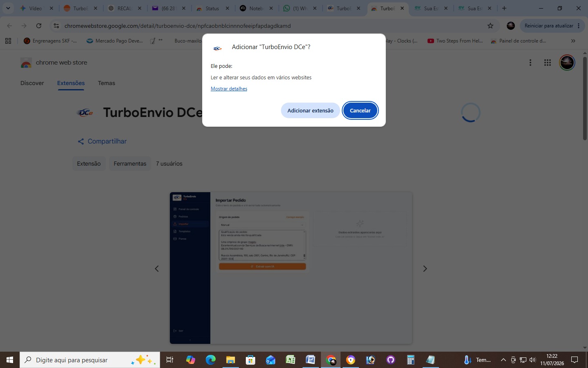Viewport: 588px width, 368px height.
Task: Click the Extensão category chip
Action: pos(89,164)
